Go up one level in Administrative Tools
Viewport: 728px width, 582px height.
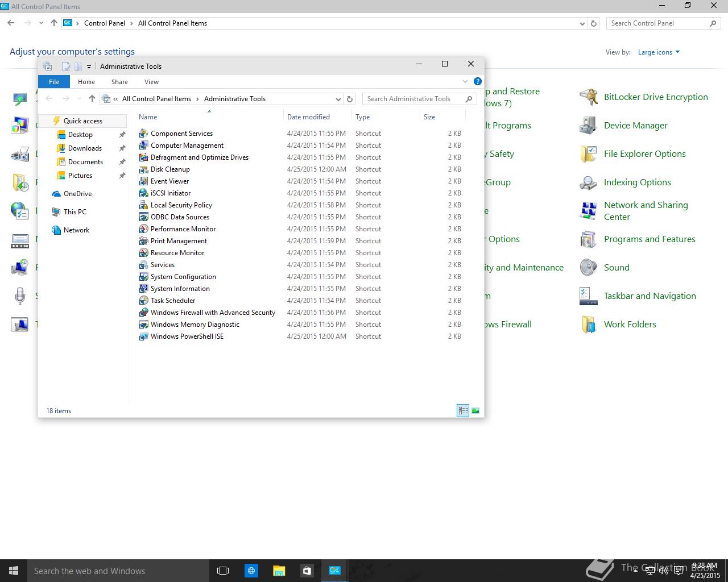tap(92, 99)
